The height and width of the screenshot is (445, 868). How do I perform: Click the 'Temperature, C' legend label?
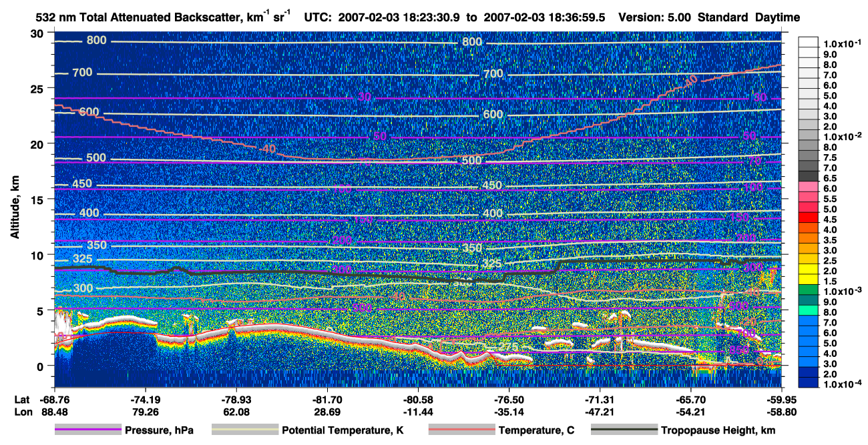tap(537, 430)
